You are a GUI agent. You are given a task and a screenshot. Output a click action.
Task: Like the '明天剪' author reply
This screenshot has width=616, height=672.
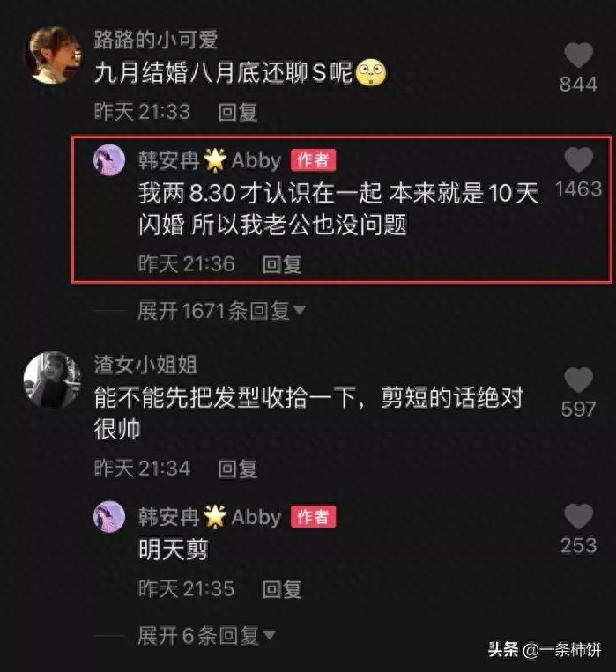578,516
